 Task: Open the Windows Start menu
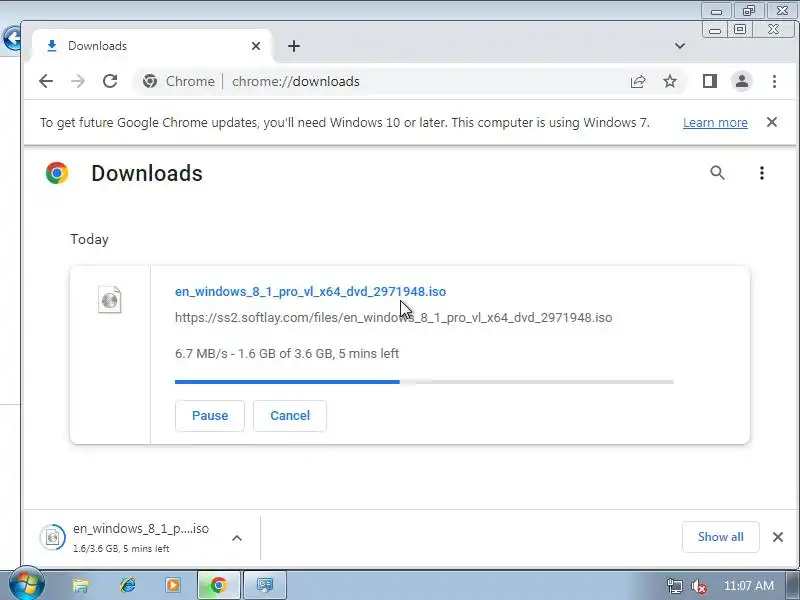coord(26,584)
